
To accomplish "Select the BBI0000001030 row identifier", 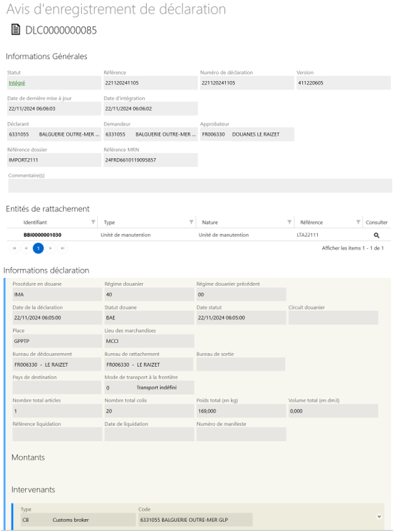I will tap(43, 235).
